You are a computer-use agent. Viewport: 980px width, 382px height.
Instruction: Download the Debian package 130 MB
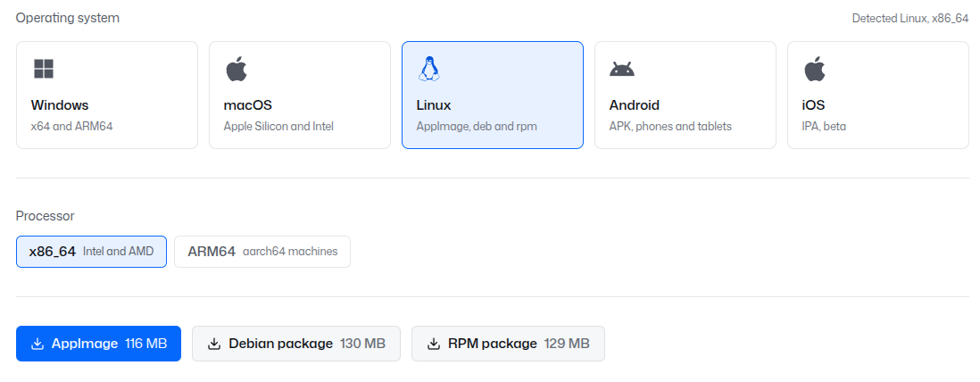coord(296,344)
